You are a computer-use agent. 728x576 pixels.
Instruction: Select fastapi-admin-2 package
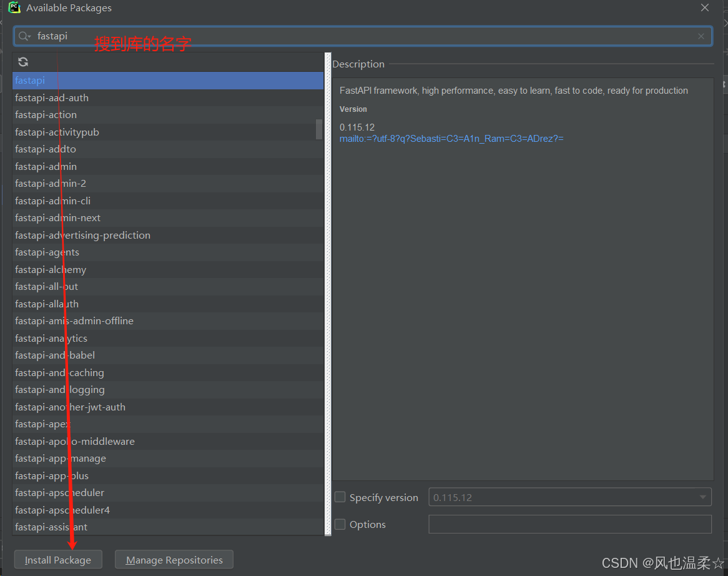coord(168,184)
